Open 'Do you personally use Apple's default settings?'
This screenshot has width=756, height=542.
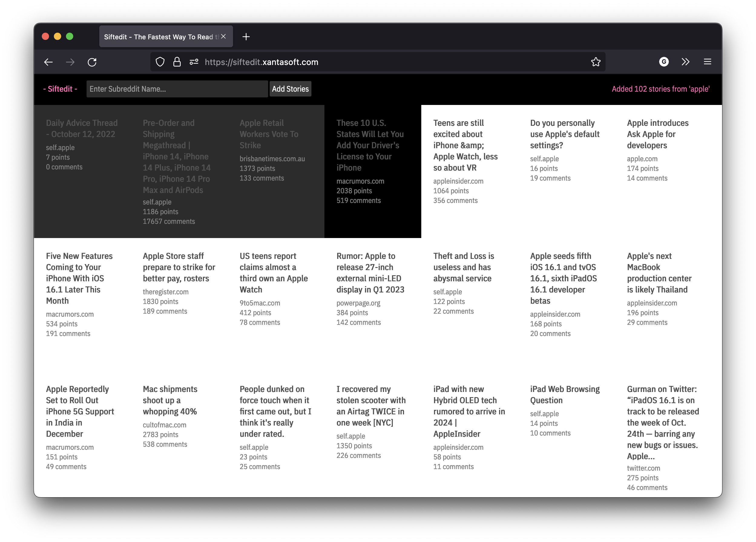[x=565, y=134]
